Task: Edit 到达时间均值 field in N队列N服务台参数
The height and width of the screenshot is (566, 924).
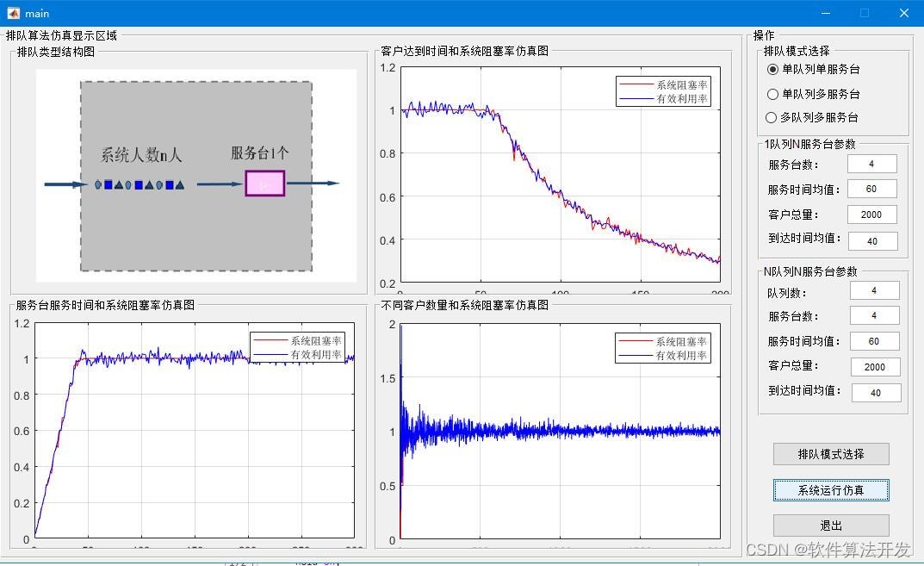Action: click(877, 393)
